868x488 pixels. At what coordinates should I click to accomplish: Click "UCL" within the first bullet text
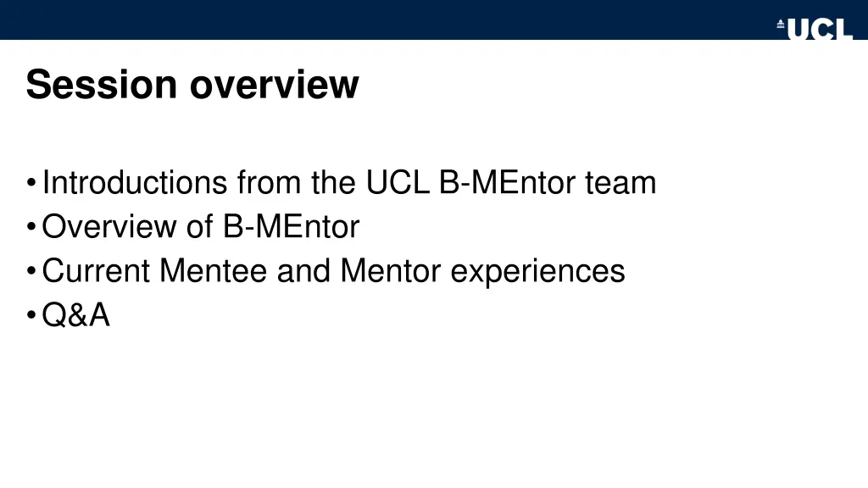[398, 182]
